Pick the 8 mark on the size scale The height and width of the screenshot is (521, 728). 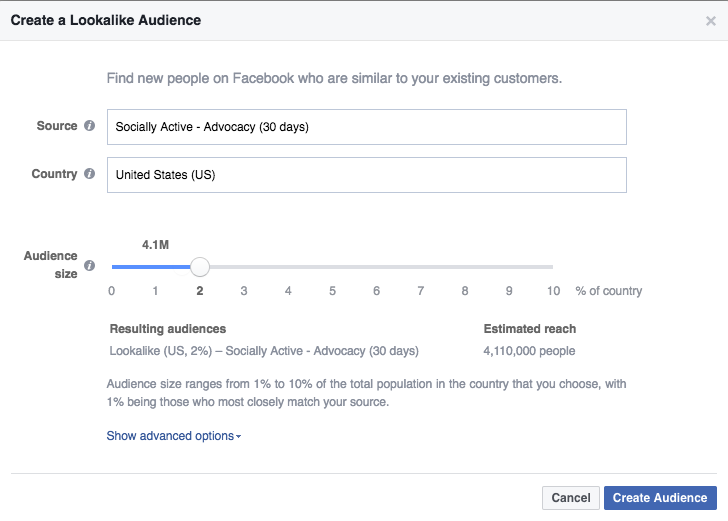pyautogui.click(x=465, y=291)
